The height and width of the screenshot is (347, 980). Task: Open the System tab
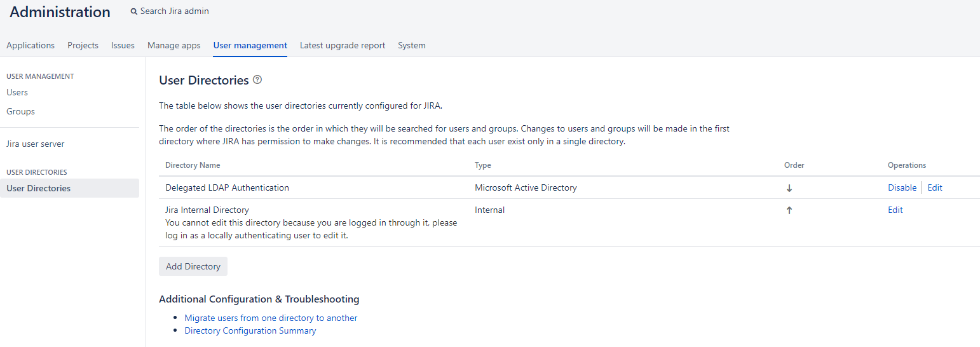[412, 45]
